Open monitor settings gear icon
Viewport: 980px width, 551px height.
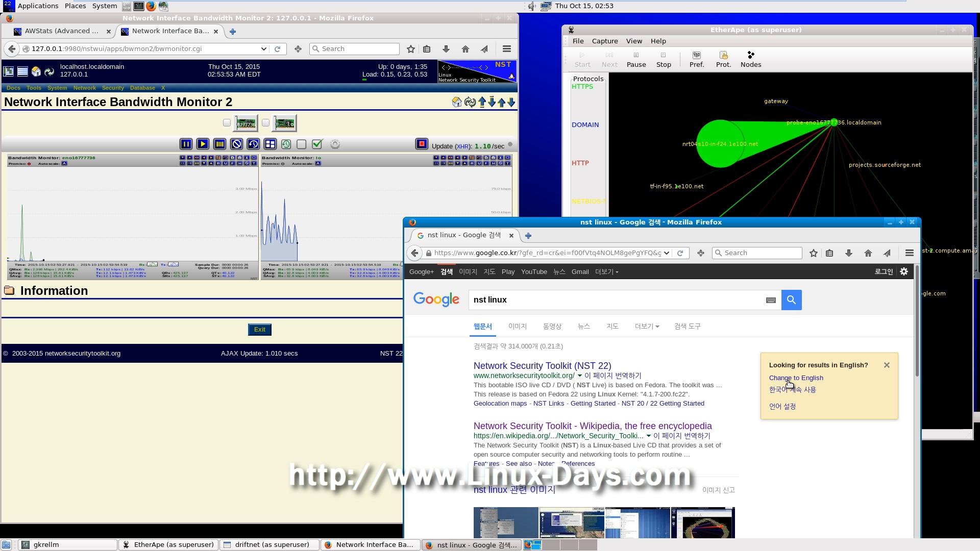coord(335,144)
